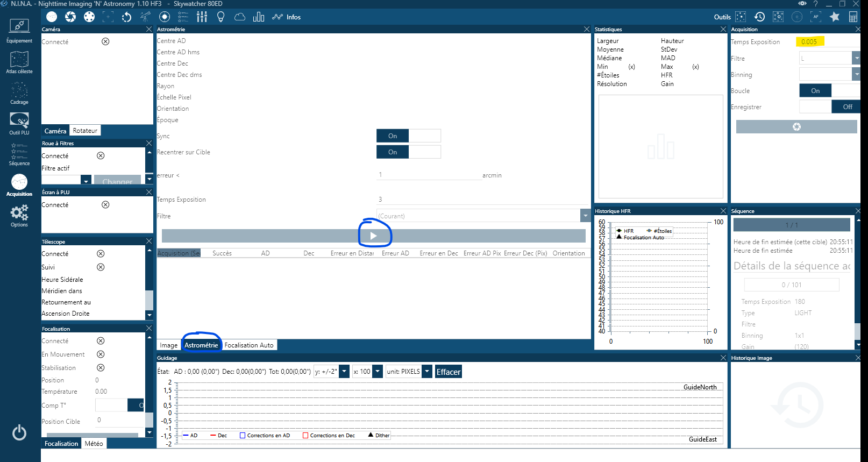Toggle the AF autofocus tool icon
This screenshot has width=868, height=462.
click(816, 17)
